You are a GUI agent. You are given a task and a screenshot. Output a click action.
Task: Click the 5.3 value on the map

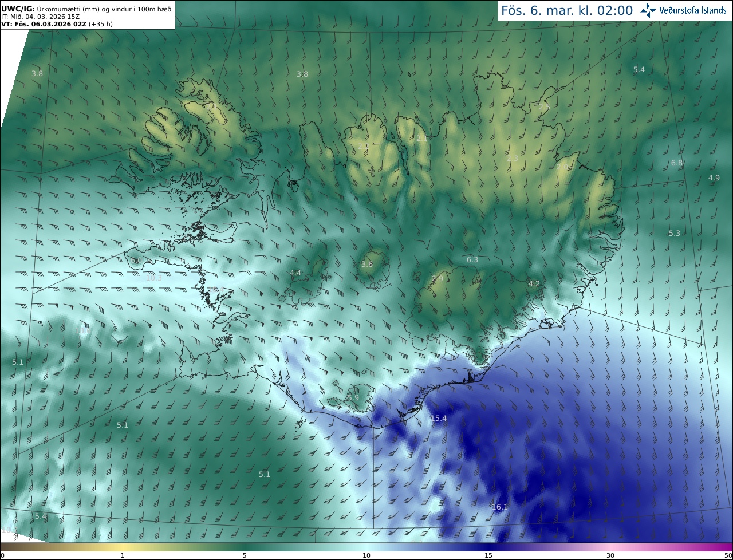coord(675,234)
